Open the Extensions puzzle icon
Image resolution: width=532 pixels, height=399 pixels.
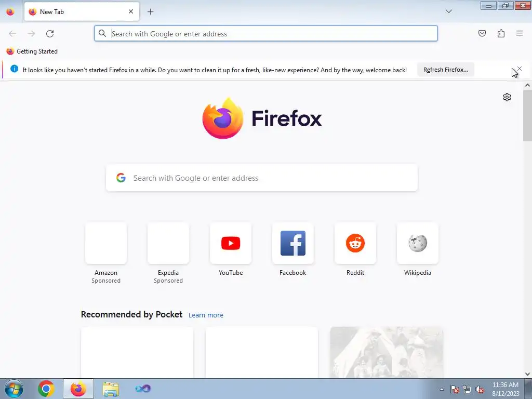pos(501,33)
